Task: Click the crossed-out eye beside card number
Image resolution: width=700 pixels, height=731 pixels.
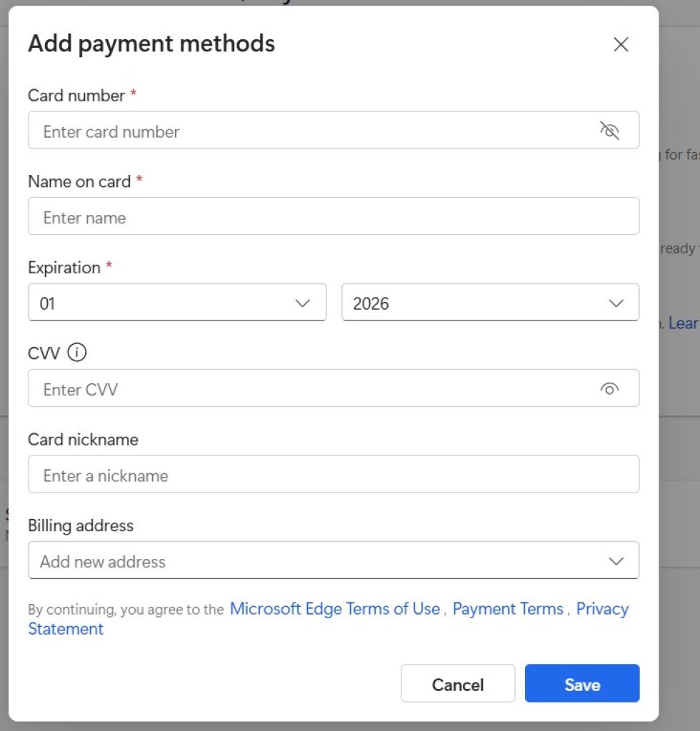Action: click(x=611, y=130)
